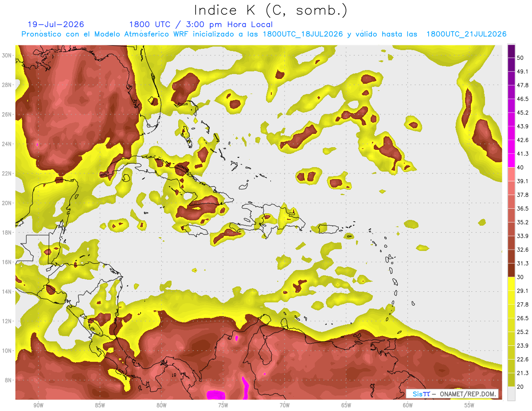Click the '80W' longitude label

tap(161, 405)
